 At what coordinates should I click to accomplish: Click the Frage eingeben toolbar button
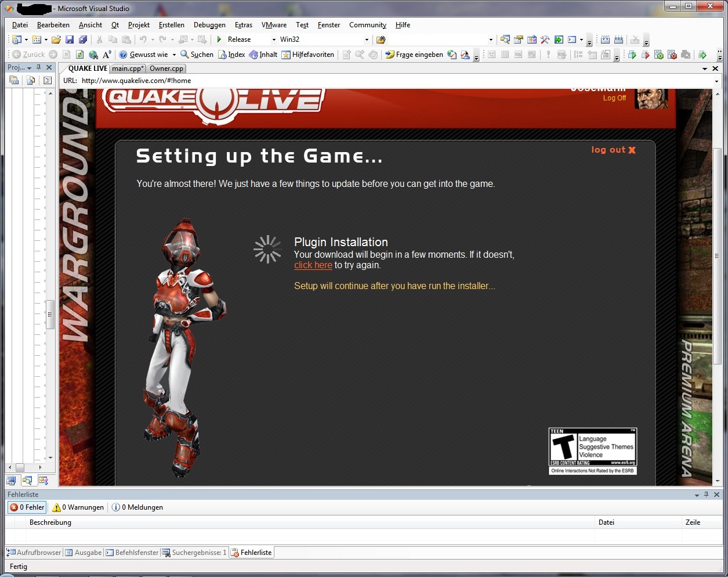[414, 55]
